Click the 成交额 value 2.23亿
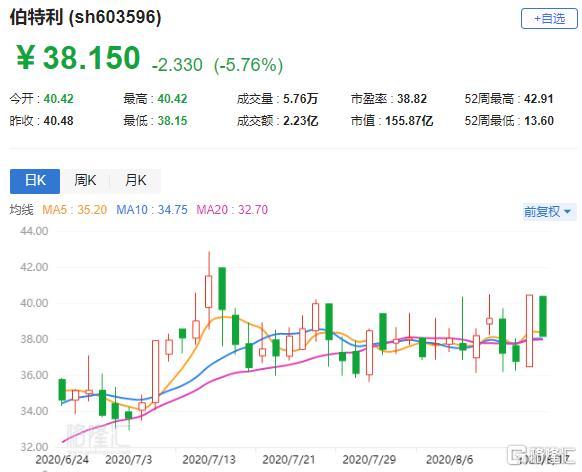Screen dimensions: 582x472 [x=301, y=121]
